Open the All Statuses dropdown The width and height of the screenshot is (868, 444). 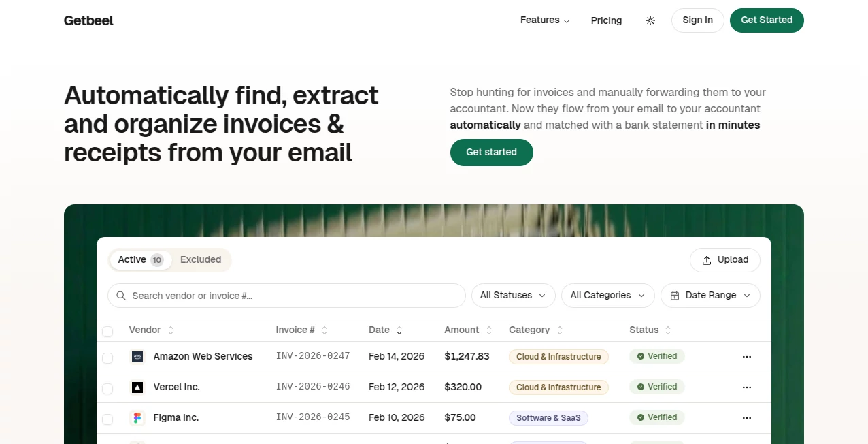point(513,295)
